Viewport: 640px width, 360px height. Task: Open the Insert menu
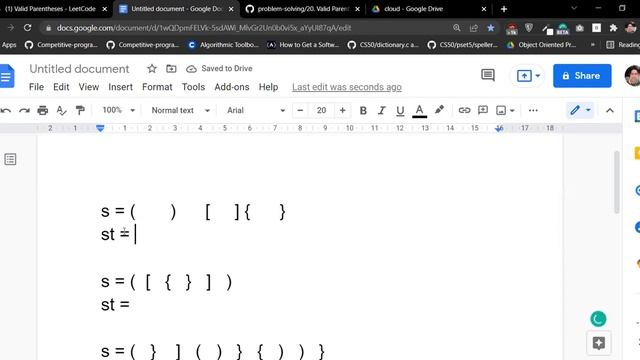[x=120, y=87]
